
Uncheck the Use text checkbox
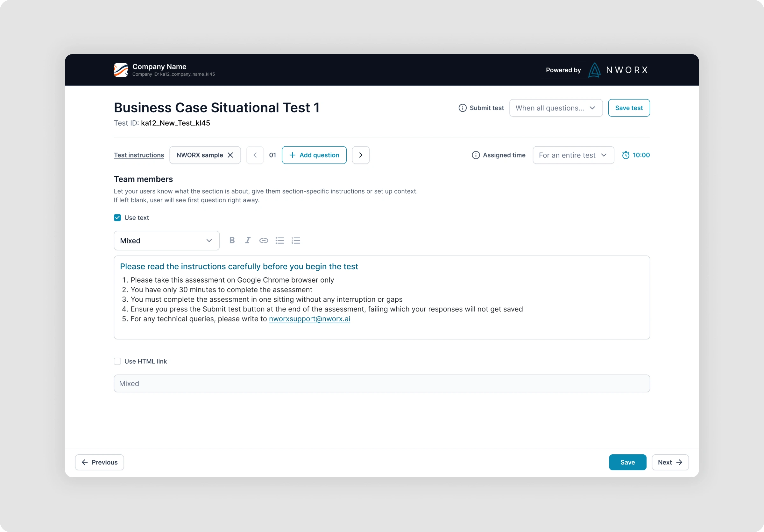117,217
